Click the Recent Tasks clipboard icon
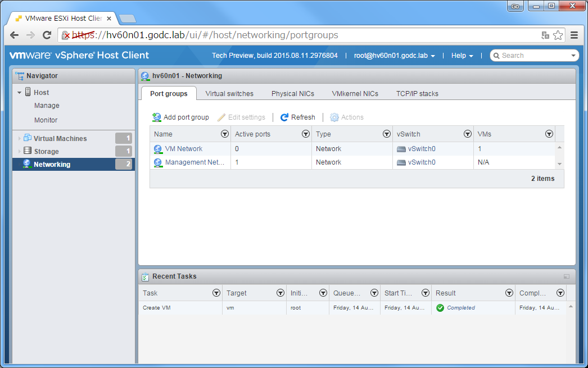Image resolution: width=588 pixels, height=368 pixels. pyautogui.click(x=145, y=277)
